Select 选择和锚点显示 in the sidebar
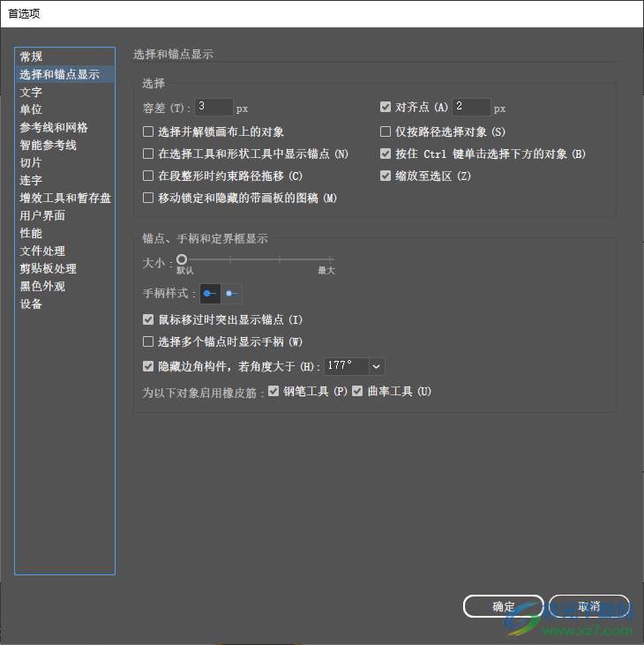Image resolution: width=644 pixels, height=645 pixels. tap(64, 74)
